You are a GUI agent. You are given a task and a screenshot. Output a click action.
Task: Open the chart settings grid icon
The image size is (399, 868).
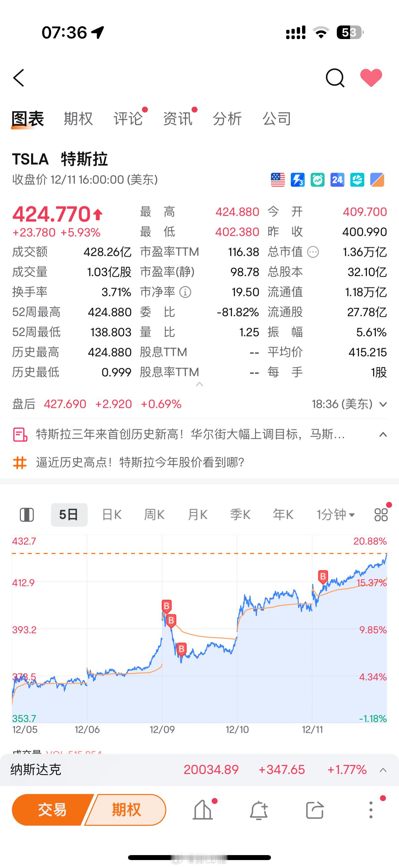tap(381, 515)
